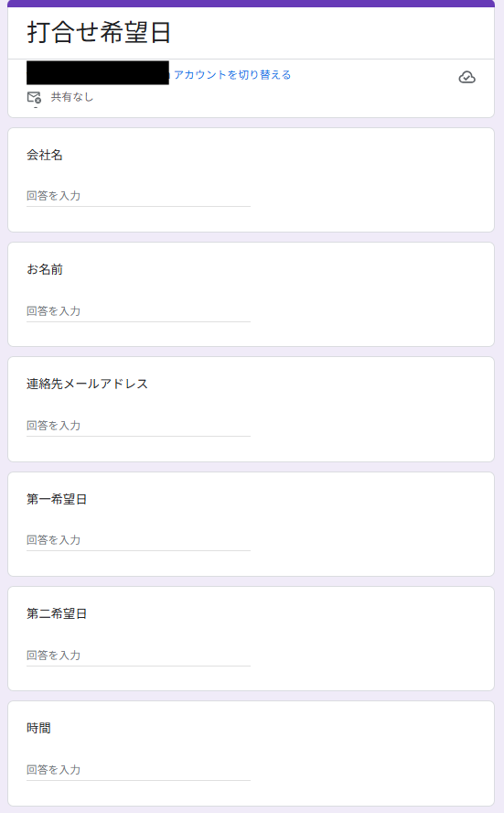Click the form title 打合せ希望日
Viewport: 504px width, 813px height.
click(x=99, y=32)
